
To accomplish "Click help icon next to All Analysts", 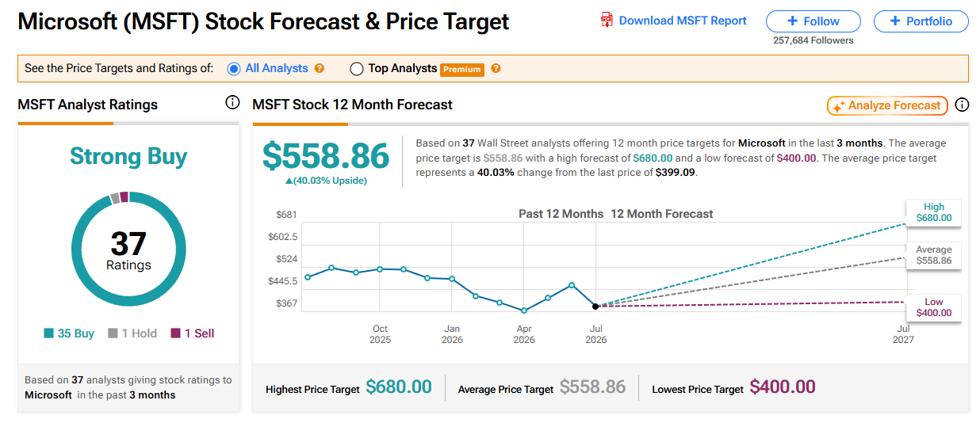I will pyautogui.click(x=320, y=68).
